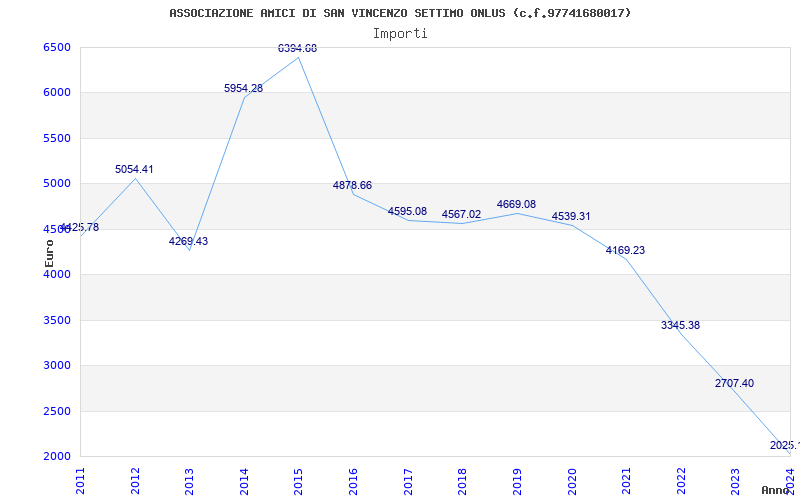Select the 4539.31 data label
Image resolution: width=800 pixels, height=500 pixels.
coord(571,216)
